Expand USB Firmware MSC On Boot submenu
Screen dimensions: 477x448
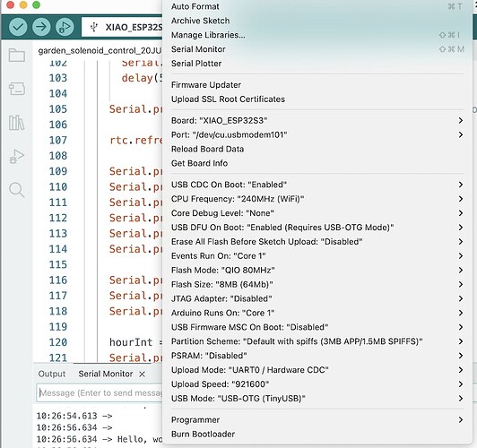[x=317, y=327]
